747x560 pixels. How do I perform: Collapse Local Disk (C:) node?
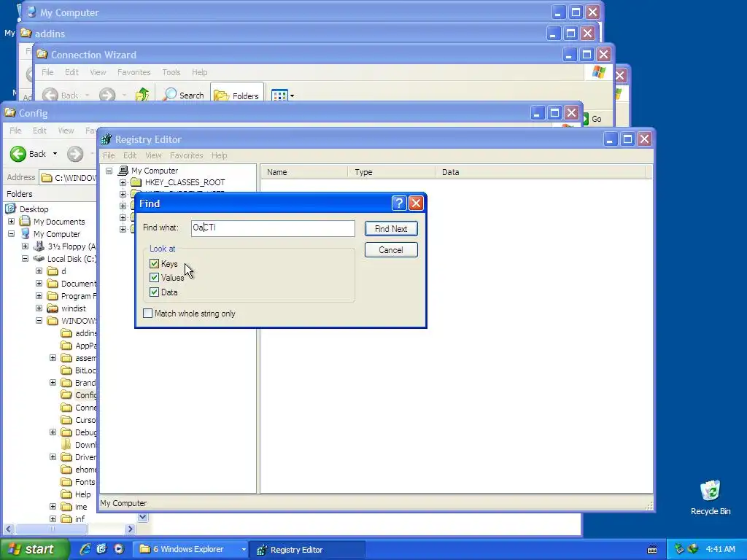point(26,259)
